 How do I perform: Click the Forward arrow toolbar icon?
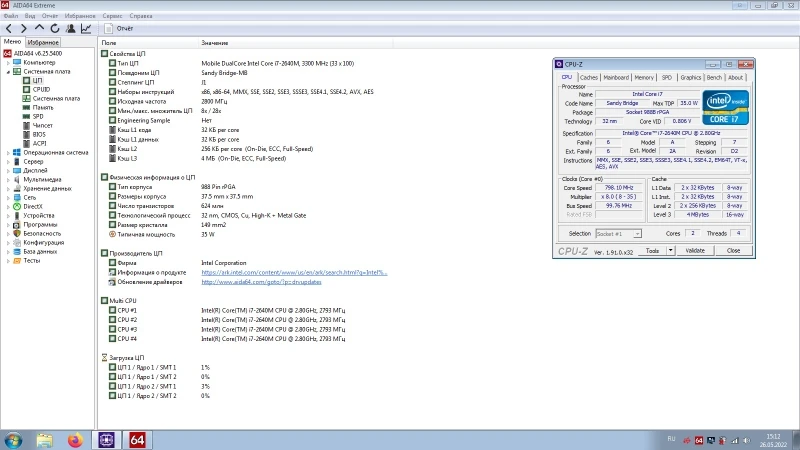[x=23, y=29]
